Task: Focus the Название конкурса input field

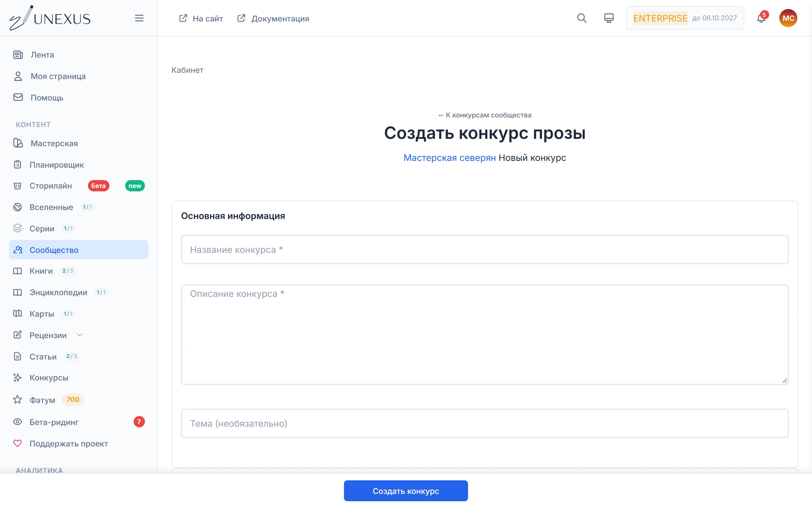Action: coord(485,250)
